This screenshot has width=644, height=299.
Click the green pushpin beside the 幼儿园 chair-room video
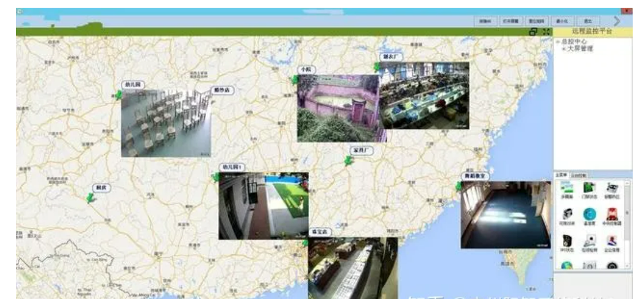click(119, 95)
